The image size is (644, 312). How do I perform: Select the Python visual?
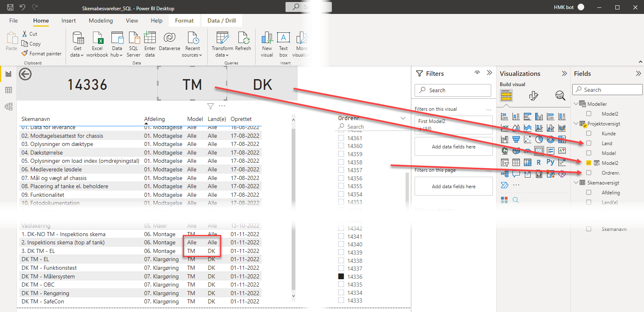coord(550,162)
